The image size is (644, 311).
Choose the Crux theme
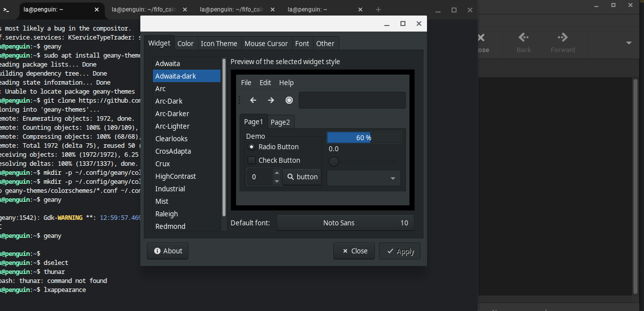[x=186, y=164]
